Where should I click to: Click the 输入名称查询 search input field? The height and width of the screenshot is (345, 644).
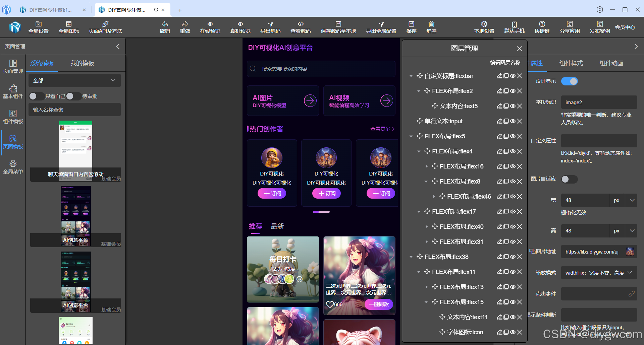click(74, 109)
